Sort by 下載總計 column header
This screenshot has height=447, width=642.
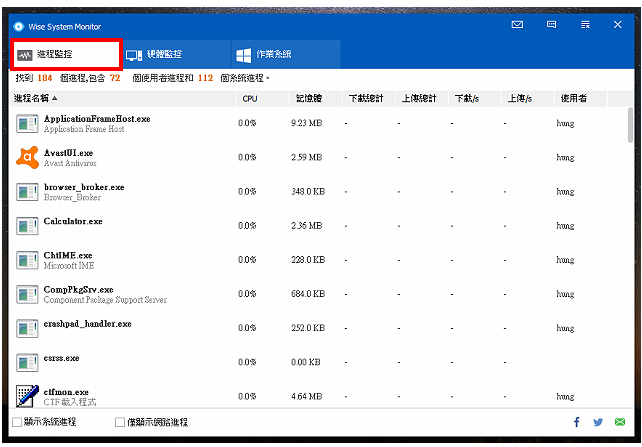coord(368,99)
